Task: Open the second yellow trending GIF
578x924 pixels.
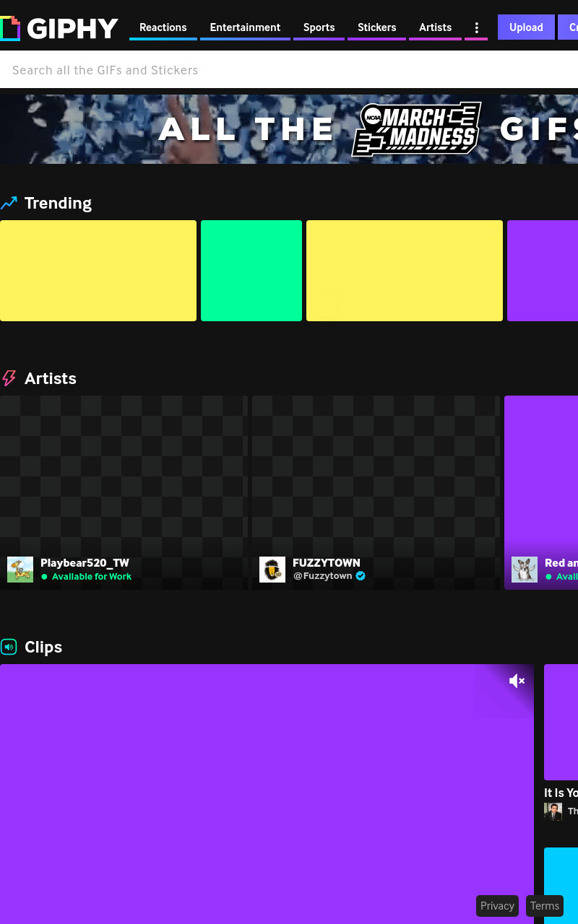Action: 405,271
